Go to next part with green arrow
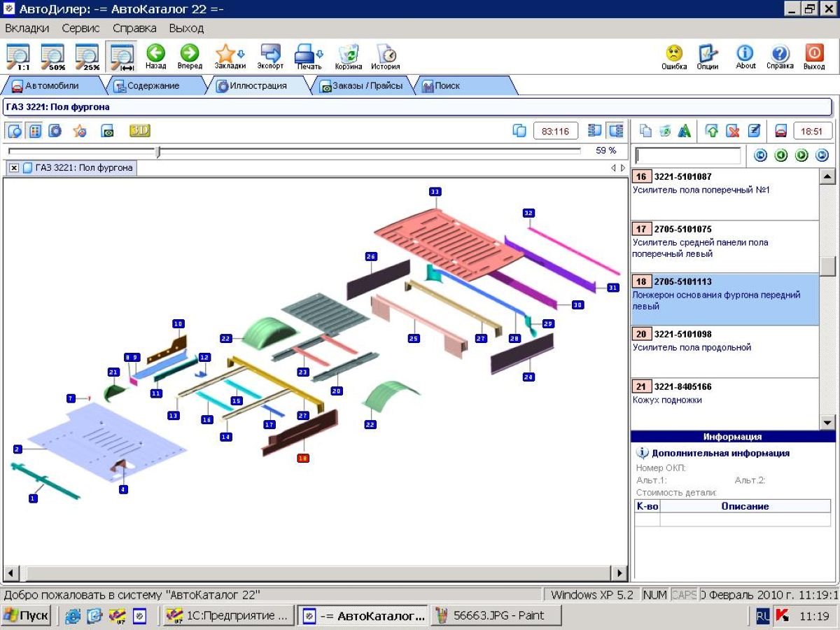The height and width of the screenshot is (630, 840). pos(802,155)
